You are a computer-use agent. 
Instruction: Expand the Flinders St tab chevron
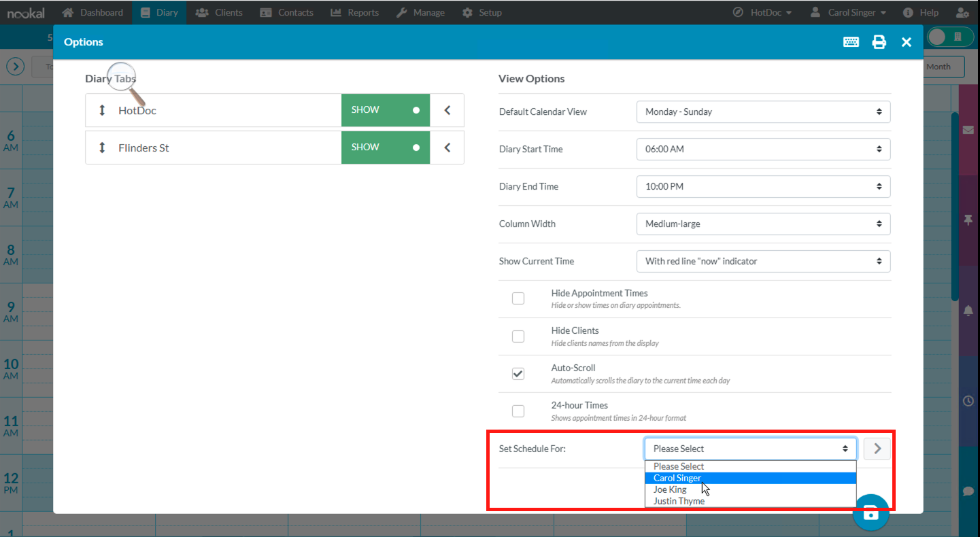[447, 148]
